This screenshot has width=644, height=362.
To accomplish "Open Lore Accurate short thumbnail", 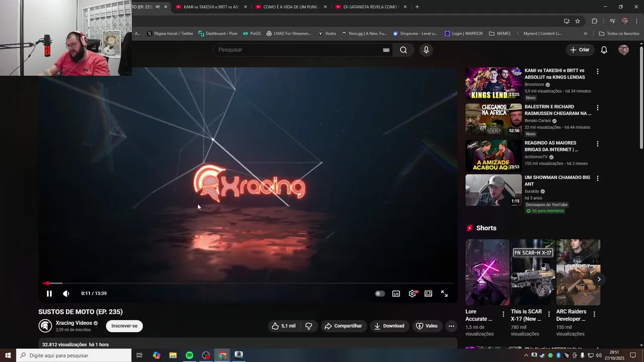I will click(488, 273).
